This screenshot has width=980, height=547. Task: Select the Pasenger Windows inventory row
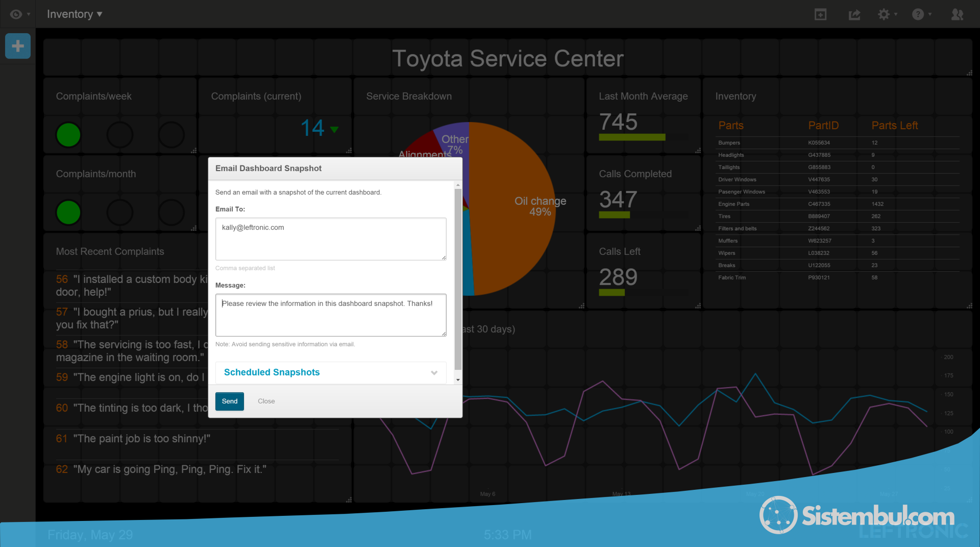(x=838, y=192)
